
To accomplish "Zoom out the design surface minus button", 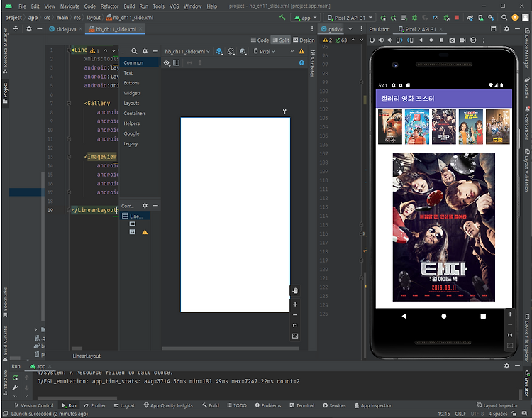I will pos(295,315).
